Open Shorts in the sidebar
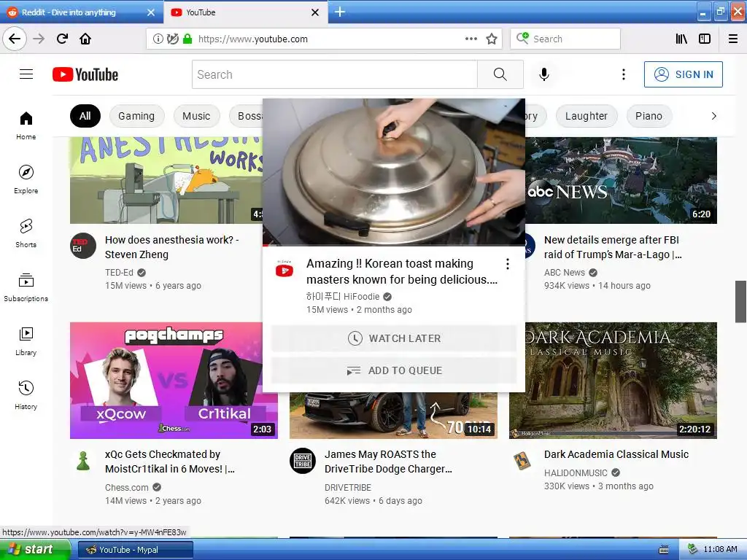This screenshot has height=560, width=747. click(x=26, y=233)
